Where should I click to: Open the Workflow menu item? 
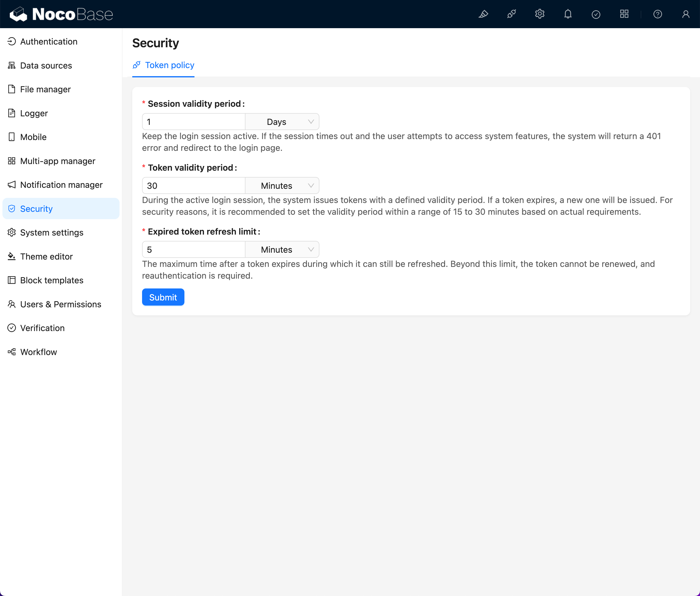coord(38,352)
